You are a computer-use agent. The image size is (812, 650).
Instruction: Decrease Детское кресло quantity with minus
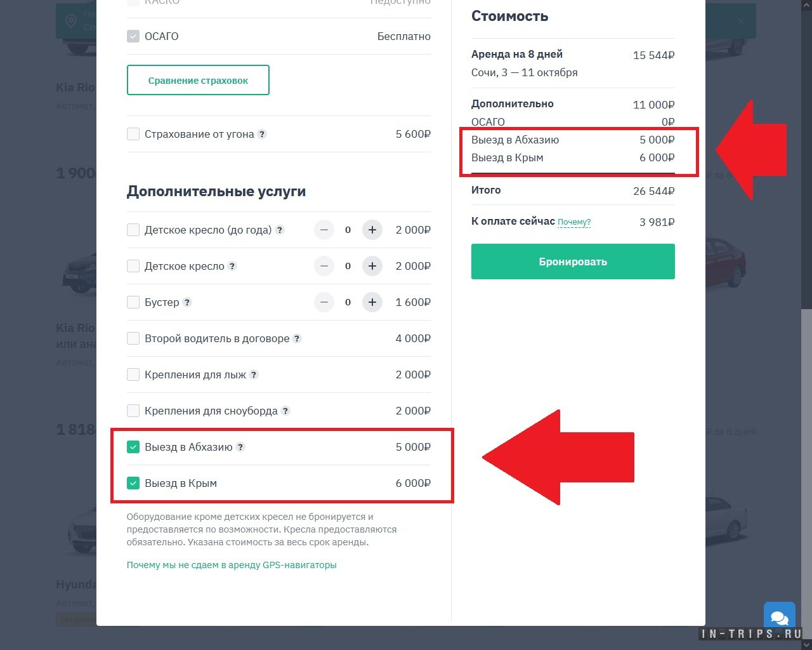click(324, 266)
